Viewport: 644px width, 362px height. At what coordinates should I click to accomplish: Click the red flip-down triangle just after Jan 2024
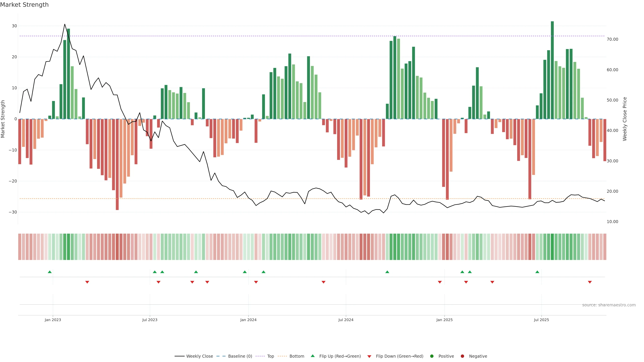[x=256, y=282]
